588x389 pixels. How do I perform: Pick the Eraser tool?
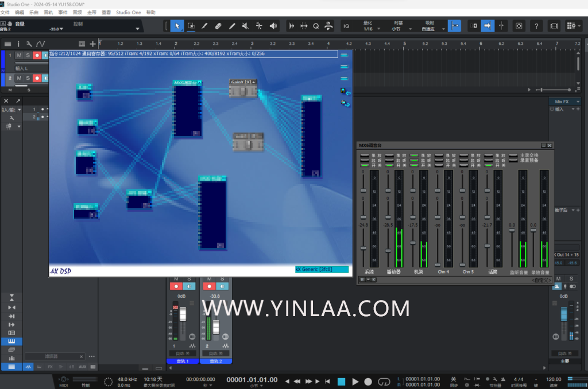pyautogui.click(x=218, y=26)
